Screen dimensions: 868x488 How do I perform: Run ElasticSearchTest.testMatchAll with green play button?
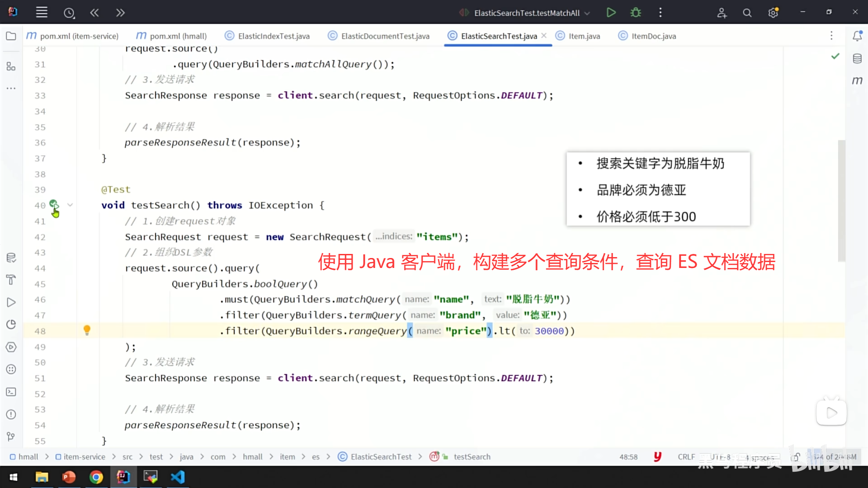coord(611,13)
